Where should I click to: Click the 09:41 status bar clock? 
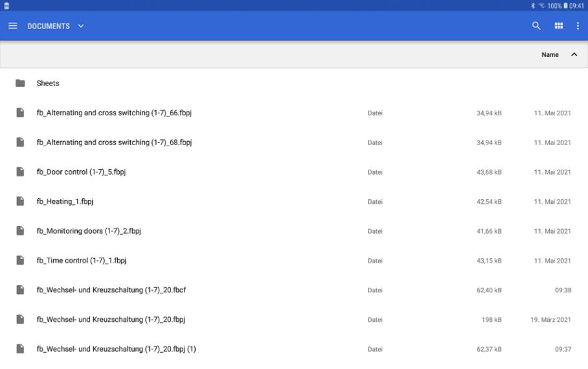point(577,6)
